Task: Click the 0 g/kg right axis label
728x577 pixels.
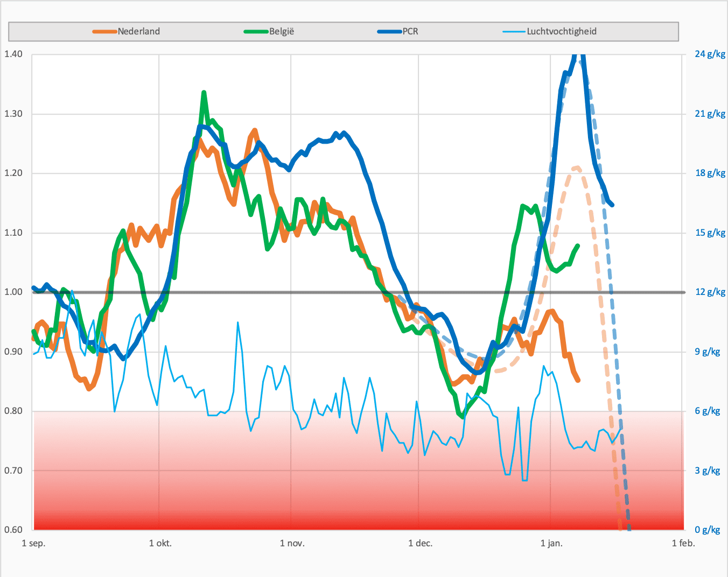Action: tap(707, 530)
